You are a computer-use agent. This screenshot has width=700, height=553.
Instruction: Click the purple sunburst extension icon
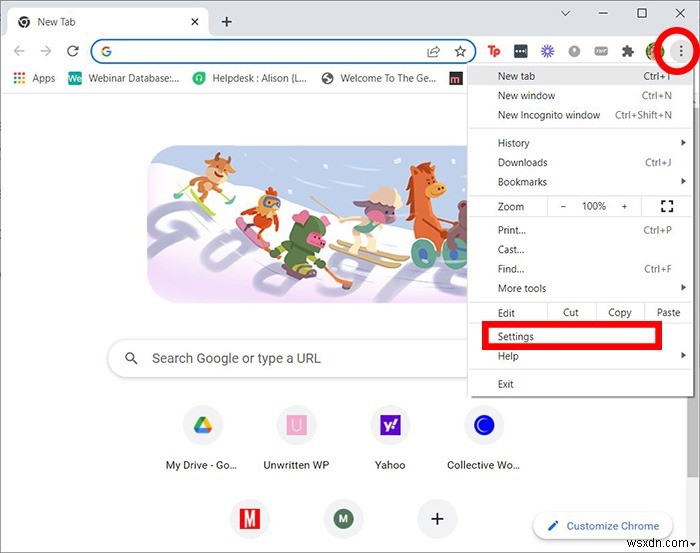(x=547, y=51)
